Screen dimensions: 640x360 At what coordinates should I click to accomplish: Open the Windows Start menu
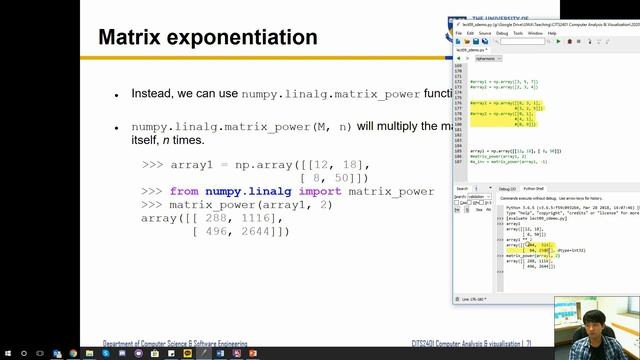point(8,353)
